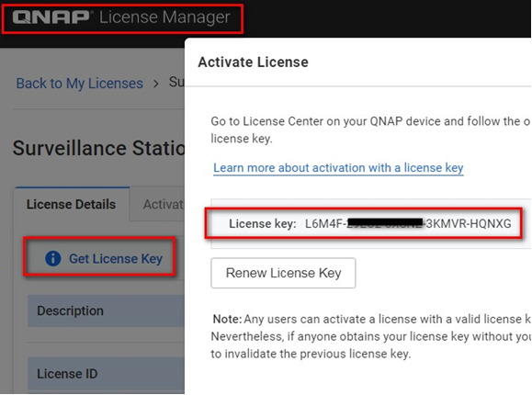Click the Get License Key link text

[x=116, y=258]
